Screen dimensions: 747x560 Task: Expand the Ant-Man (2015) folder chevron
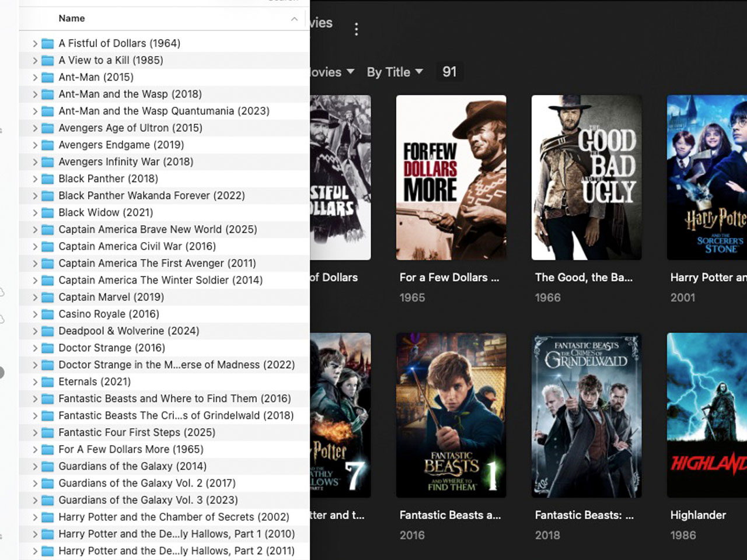pyautogui.click(x=35, y=78)
